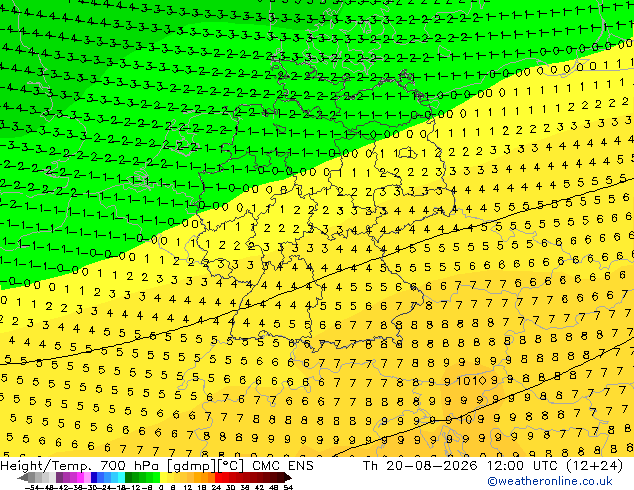Click the "12:00 UTC" time text
Screen dimensions: 634x490
523,466
